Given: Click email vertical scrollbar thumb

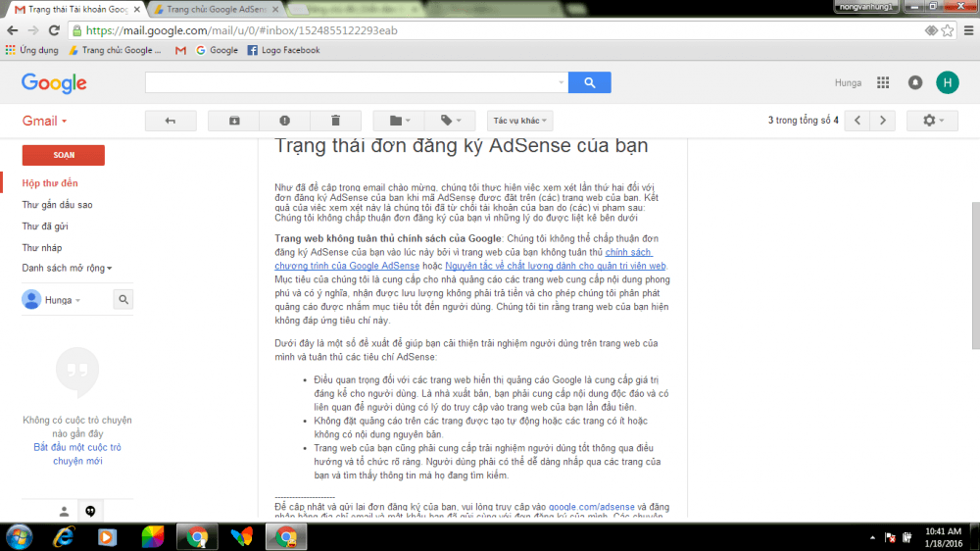Looking at the screenshot, I should [x=976, y=275].
